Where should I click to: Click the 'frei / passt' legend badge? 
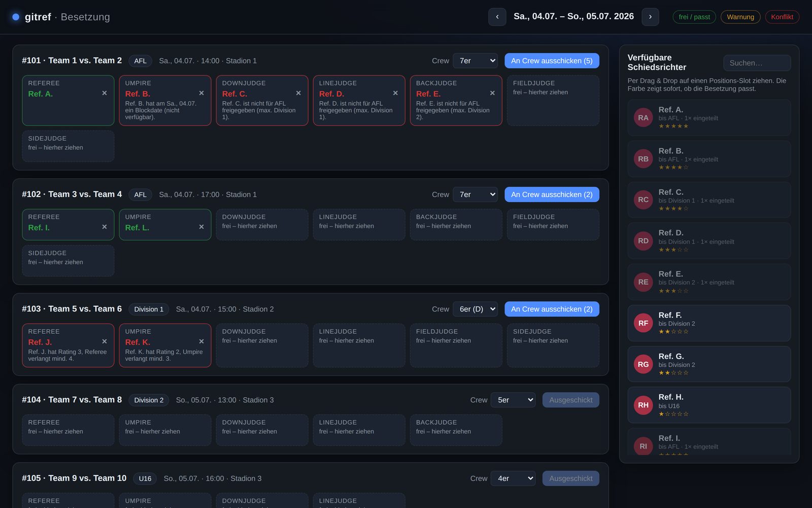point(694,17)
